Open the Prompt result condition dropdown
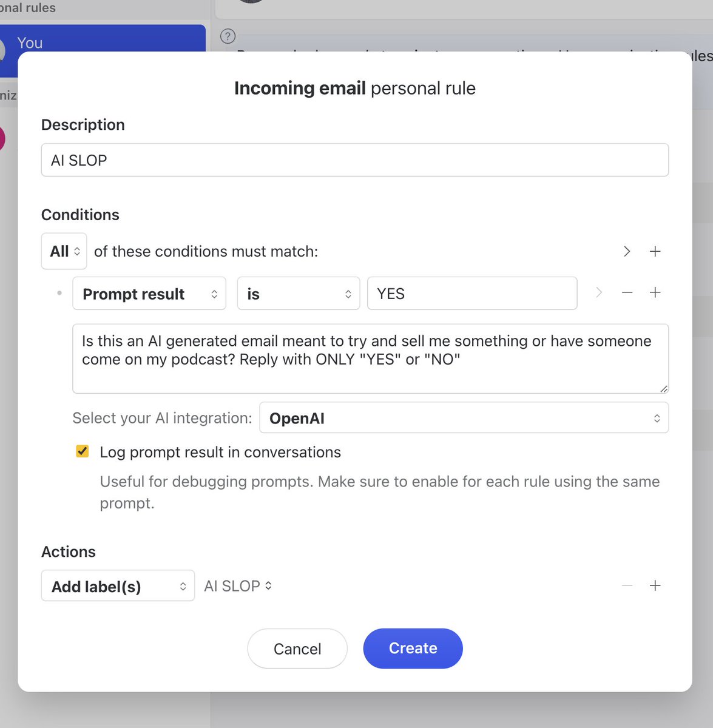 149,294
